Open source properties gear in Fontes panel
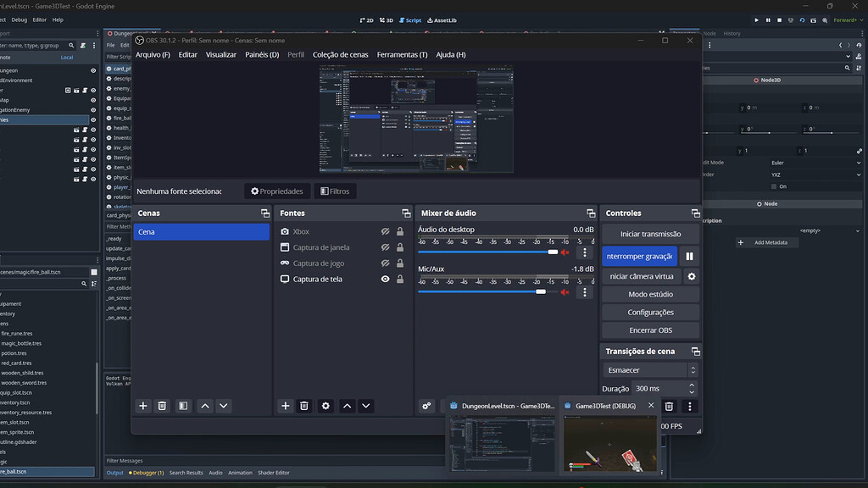This screenshot has height=488, width=868. [x=325, y=406]
